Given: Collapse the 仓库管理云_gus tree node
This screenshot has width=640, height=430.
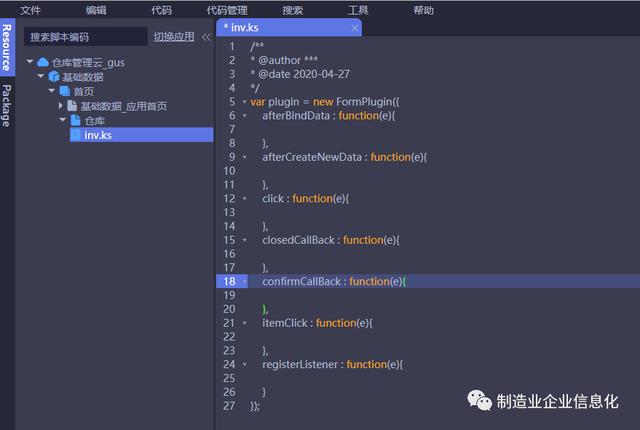Looking at the screenshot, I should coord(30,62).
